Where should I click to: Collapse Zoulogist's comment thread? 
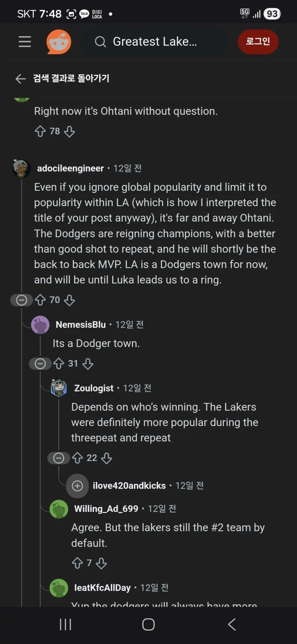tap(59, 458)
